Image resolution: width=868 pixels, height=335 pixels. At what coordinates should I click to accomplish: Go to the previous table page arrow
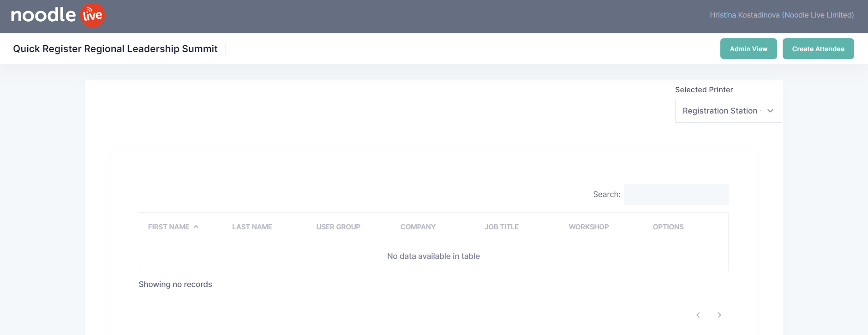pos(698,315)
